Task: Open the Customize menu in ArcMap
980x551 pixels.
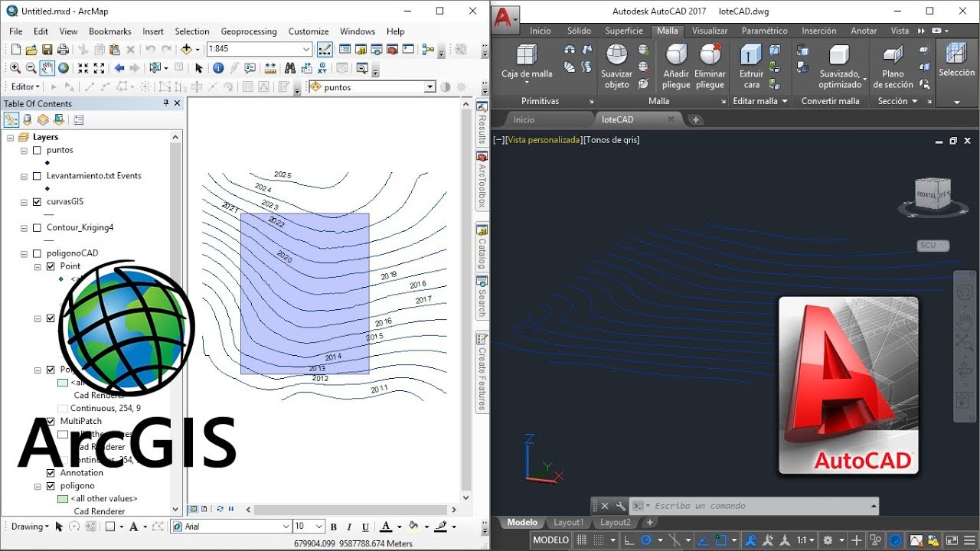Action: tap(309, 31)
